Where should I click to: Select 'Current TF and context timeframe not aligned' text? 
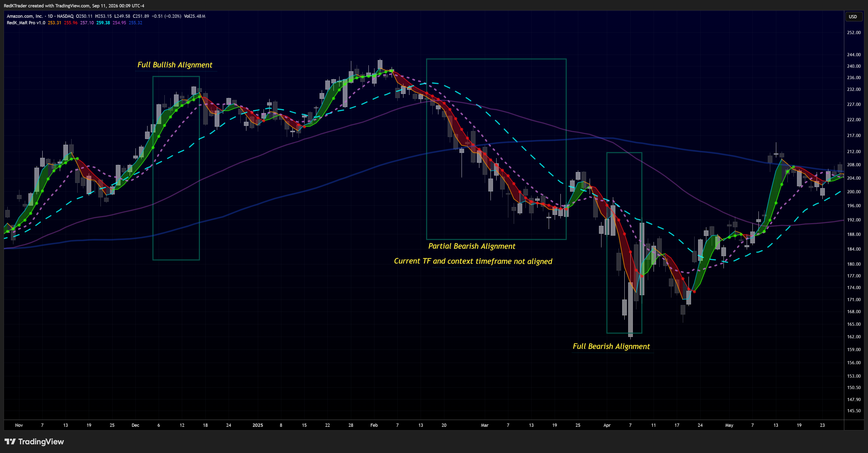pyautogui.click(x=473, y=261)
